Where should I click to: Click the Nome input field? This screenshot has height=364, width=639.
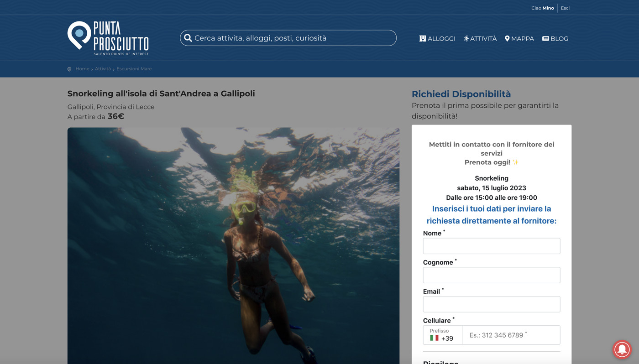tap(491, 246)
